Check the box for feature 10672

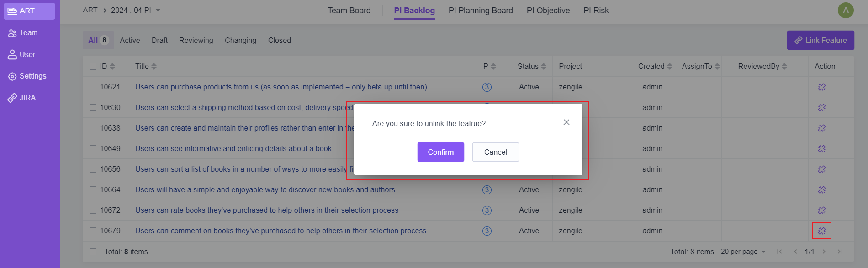93,210
